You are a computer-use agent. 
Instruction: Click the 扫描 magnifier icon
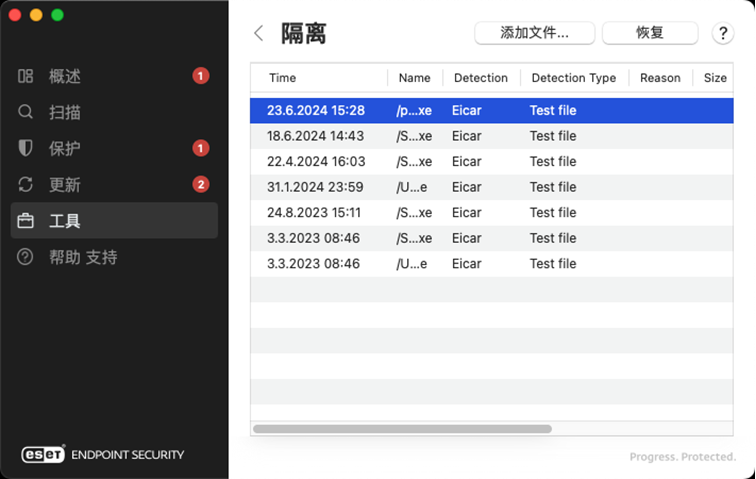25,112
